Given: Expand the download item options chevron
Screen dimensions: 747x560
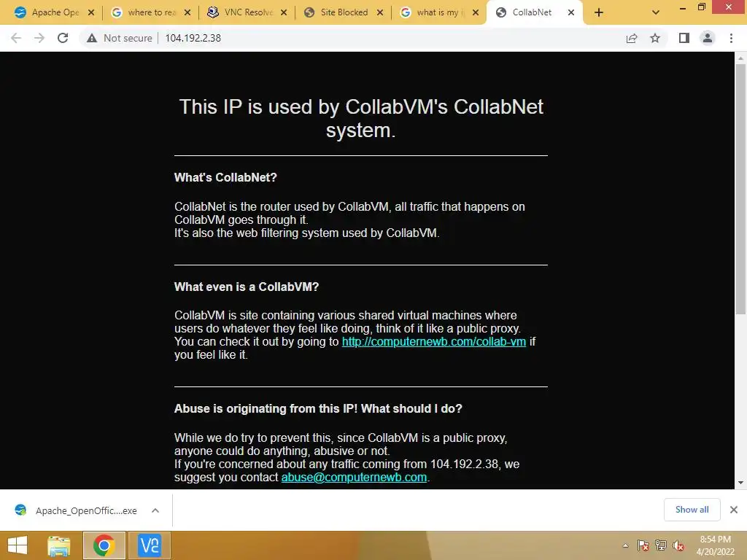Looking at the screenshot, I should point(155,510).
